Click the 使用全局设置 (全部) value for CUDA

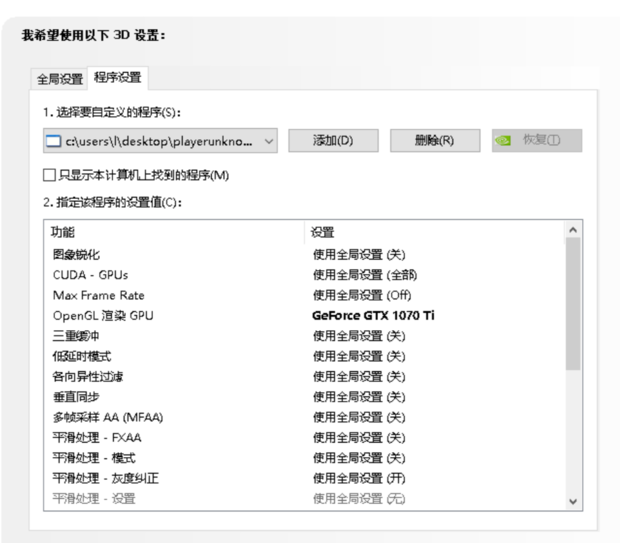click(x=365, y=275)
